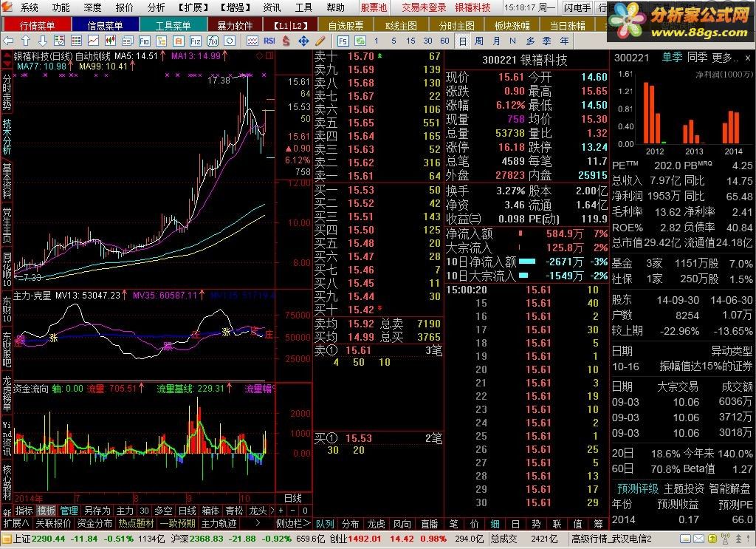Select the wave indicator toolbar icon
The image size is (756, 549).
(x=252, y=41)
